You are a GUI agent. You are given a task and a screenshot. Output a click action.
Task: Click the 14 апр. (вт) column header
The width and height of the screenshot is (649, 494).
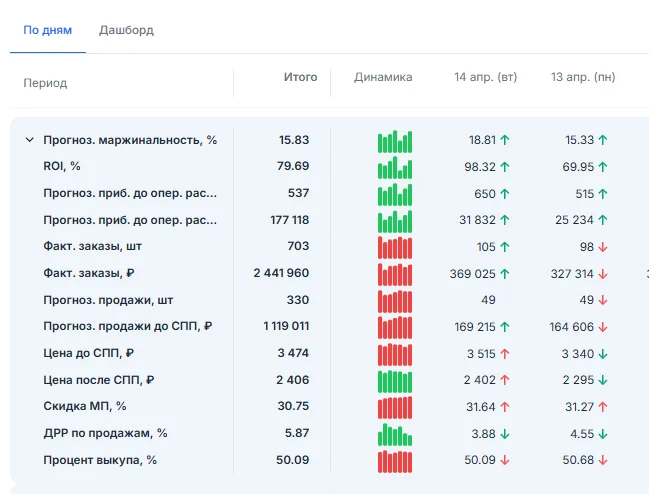click(486, 77)
